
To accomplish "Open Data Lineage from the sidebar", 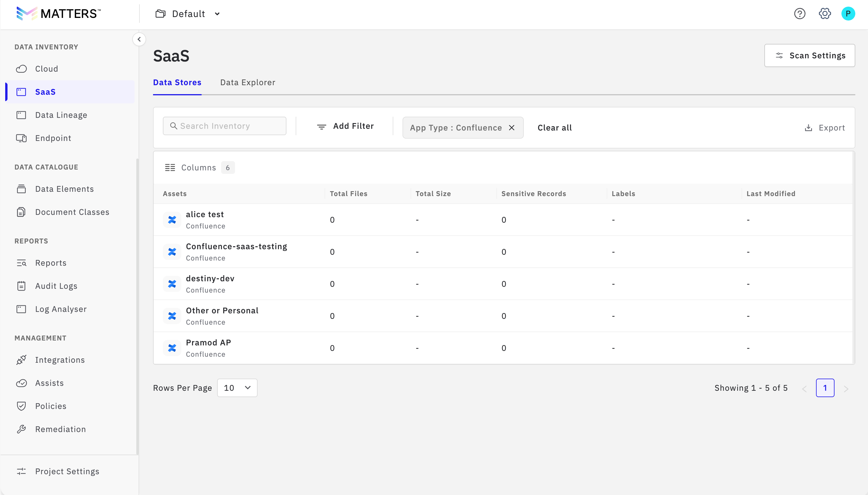I will [70, 115].
